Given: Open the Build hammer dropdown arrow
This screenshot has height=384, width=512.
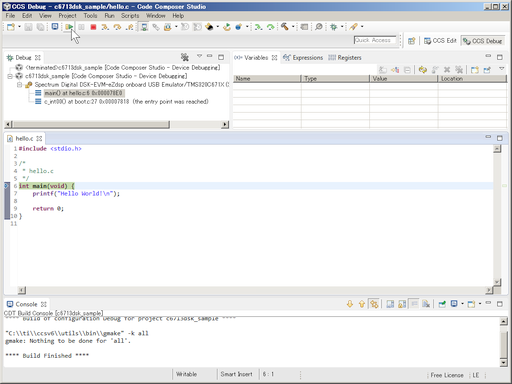Looking at the screenshot, I should pos(293,27).
